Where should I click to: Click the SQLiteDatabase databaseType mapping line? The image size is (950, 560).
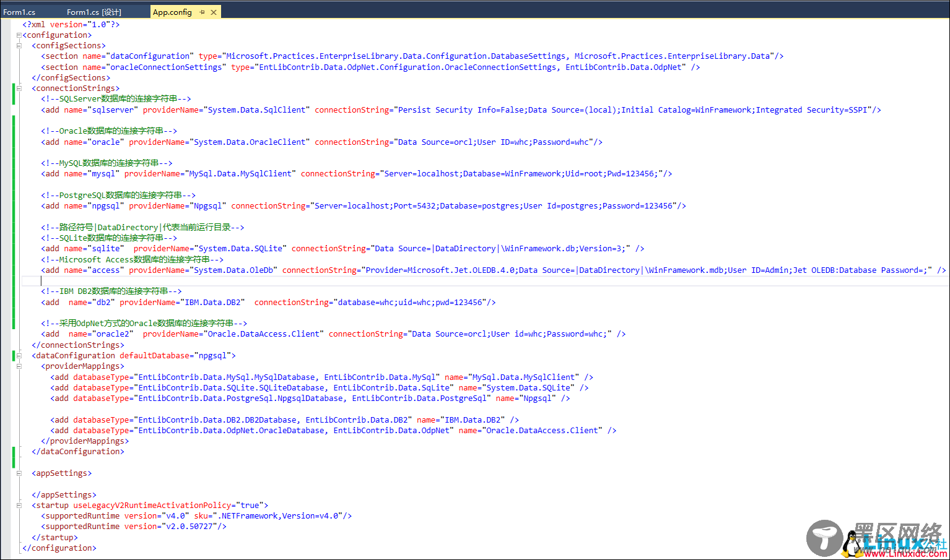[x=319, y=388]
